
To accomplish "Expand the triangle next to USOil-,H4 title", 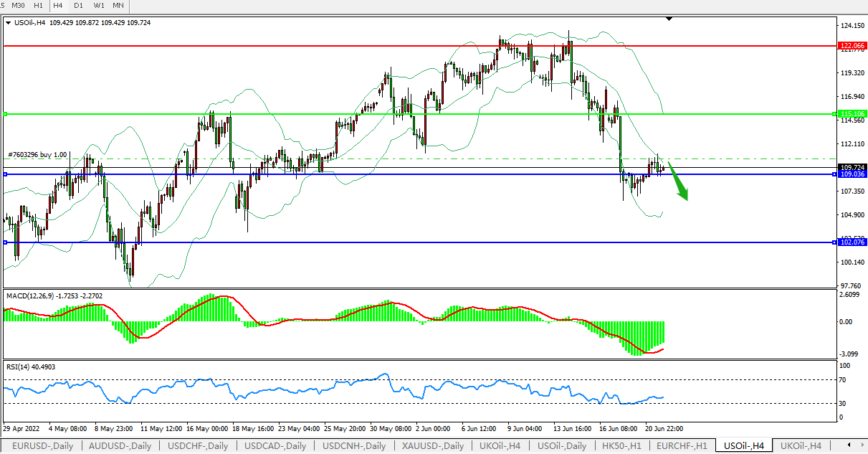I will [x=8, y=23].
